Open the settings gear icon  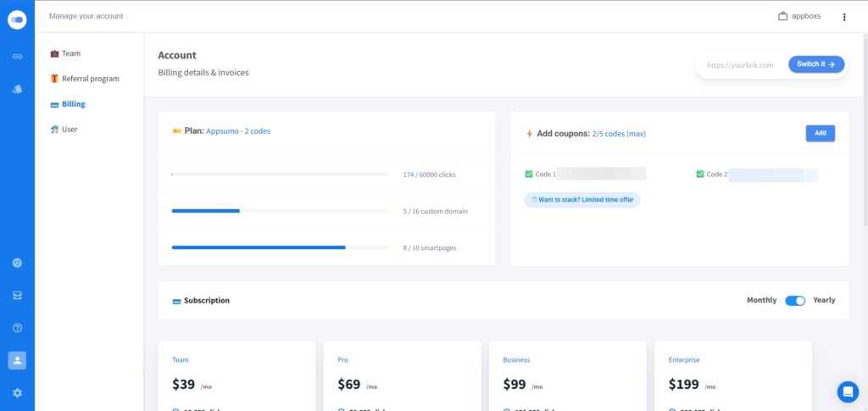(17, 393)
